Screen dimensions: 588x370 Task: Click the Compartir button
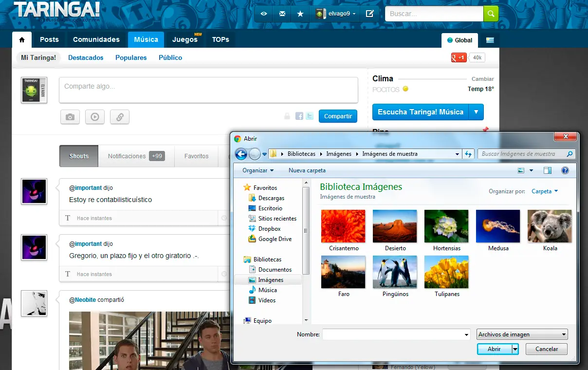point(338,116)
